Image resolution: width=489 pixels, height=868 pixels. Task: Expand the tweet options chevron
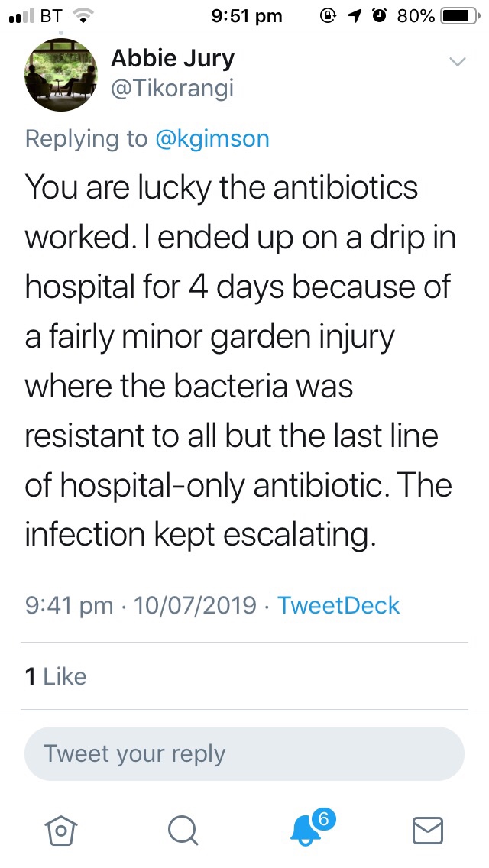tap(457, 62)
